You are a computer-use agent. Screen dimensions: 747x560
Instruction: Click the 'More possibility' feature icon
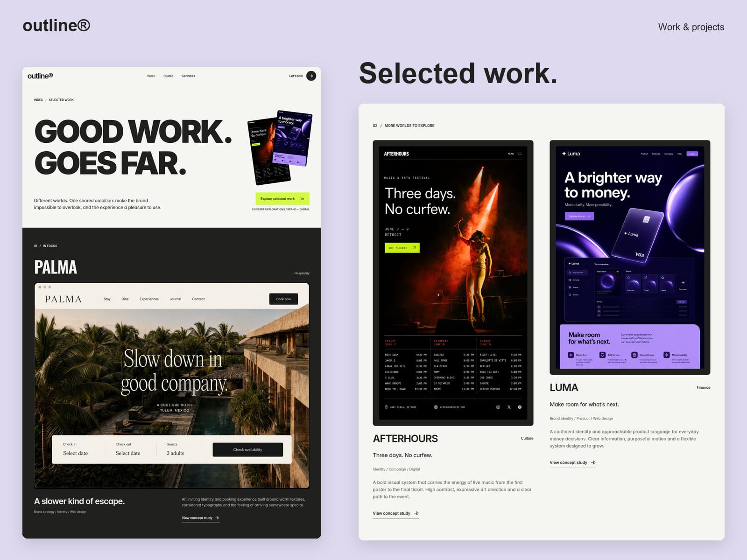[667, 355]
